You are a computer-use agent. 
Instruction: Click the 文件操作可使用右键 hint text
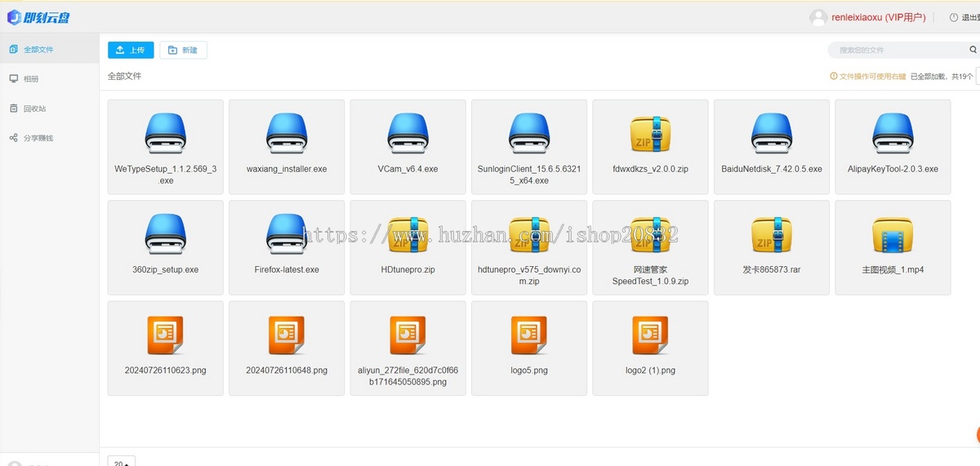click(871, 76)
